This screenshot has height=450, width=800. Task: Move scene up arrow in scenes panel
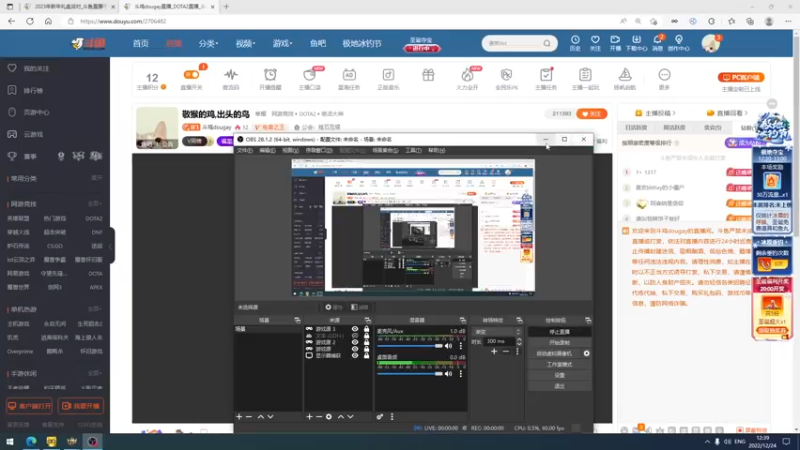[261, 417]
